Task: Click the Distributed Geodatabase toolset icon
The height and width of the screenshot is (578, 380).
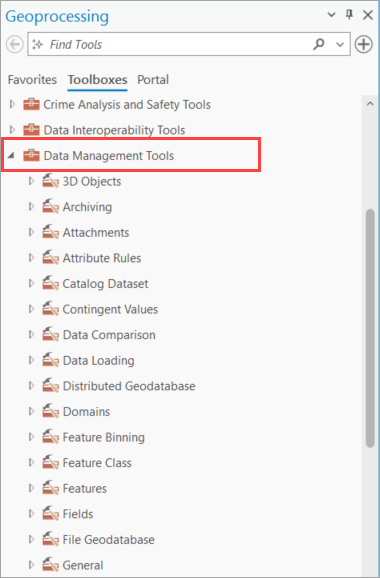Action: [x=50, y=386]
